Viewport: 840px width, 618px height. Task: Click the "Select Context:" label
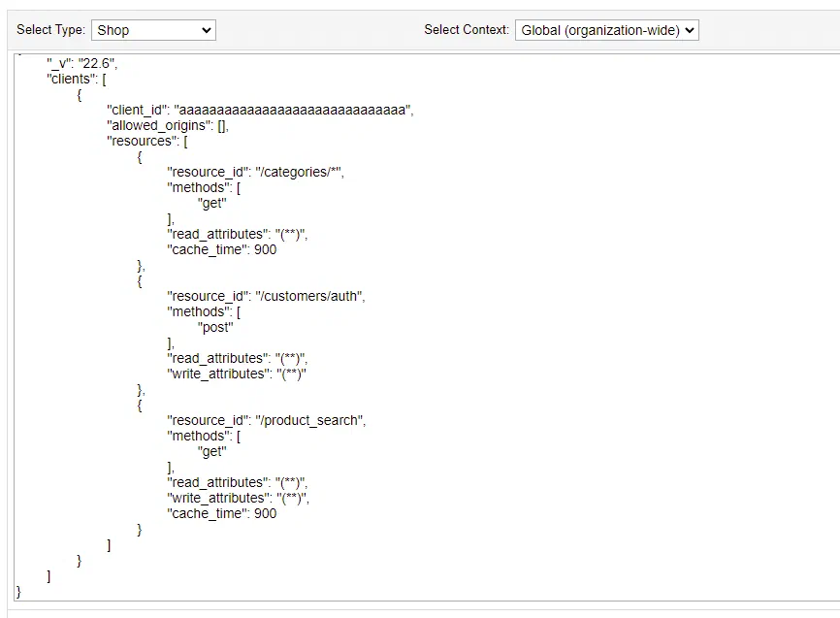pos(467,29)
